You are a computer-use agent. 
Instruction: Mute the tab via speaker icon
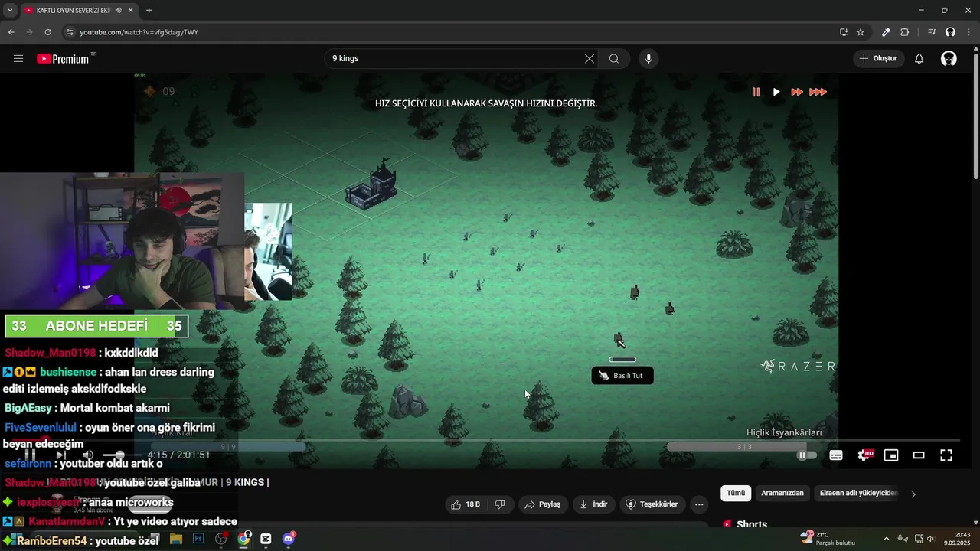coord(118,11)
